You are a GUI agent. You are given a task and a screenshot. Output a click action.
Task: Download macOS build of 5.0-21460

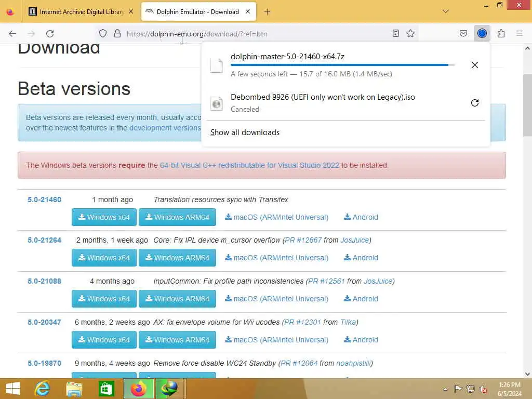(x=276, y=217)
